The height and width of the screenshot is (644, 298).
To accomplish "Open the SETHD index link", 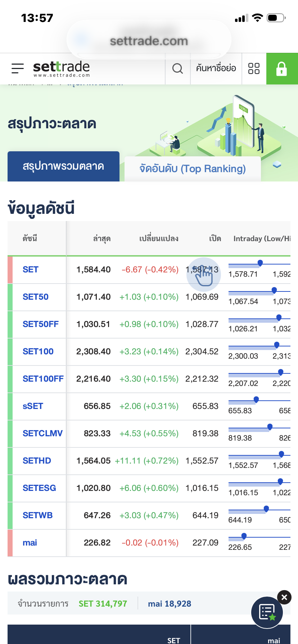I will [37, 461].
